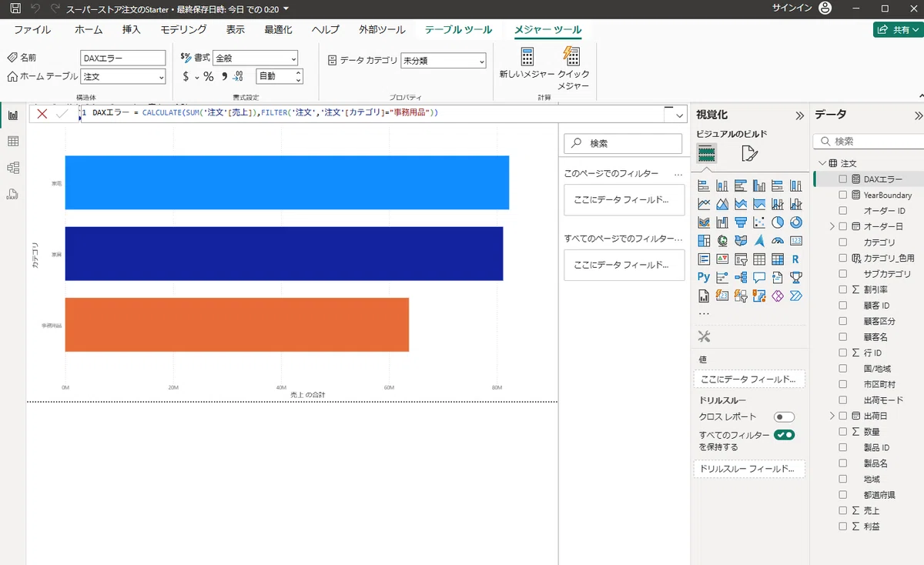924x565 pixels.
Task: Select the funnel chart visual
Action: coord(741,222)
